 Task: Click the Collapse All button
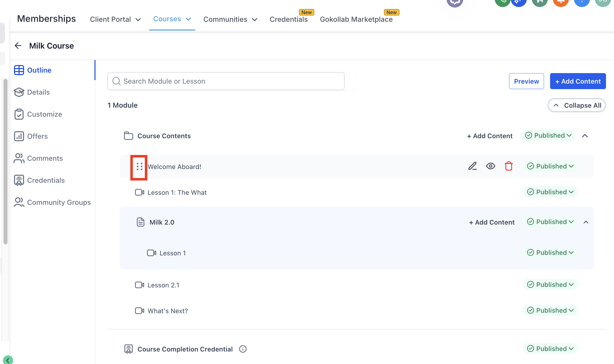[x=576, y=105]
